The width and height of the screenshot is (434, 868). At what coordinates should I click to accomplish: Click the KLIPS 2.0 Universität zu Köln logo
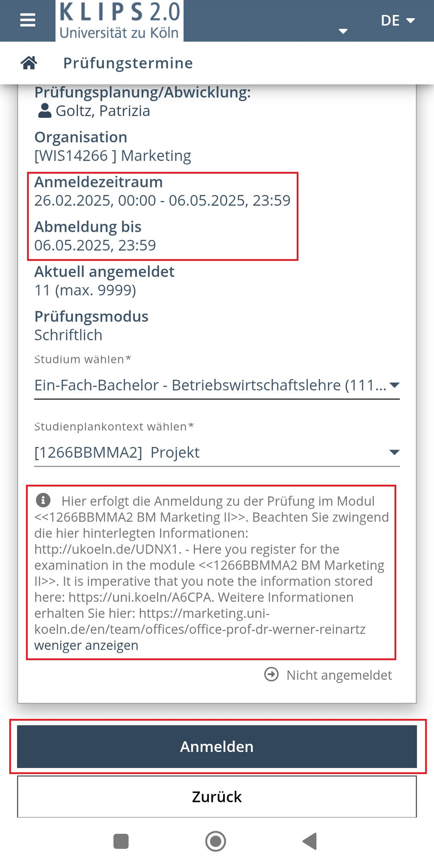point(120,21)
